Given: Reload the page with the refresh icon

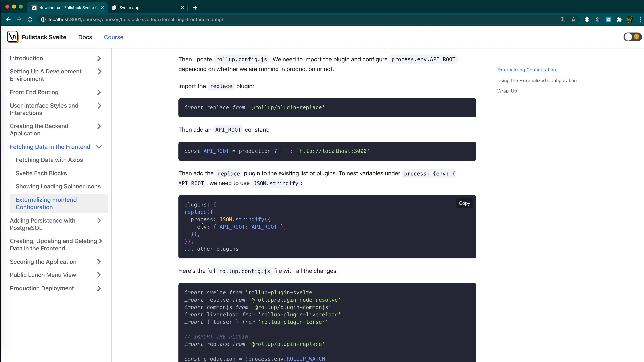Looking at the screenshot, I should coord(30,19).
